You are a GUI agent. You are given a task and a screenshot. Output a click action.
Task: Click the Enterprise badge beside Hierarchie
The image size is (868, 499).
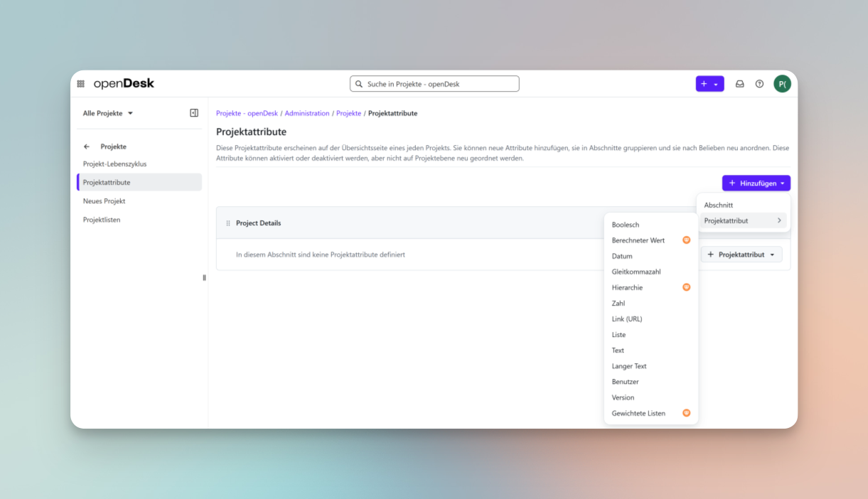pos(686,287)
